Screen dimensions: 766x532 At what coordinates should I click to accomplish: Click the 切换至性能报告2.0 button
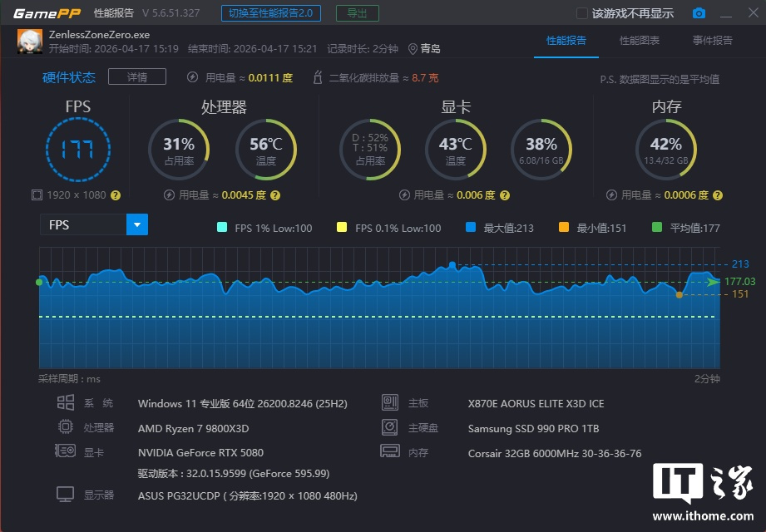(270, 13)
